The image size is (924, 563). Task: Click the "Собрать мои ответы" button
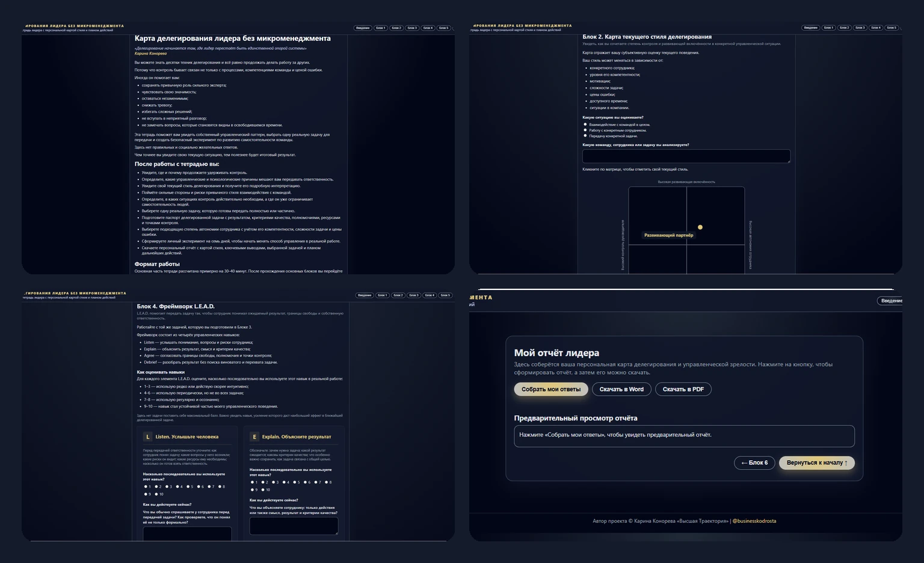551,389
